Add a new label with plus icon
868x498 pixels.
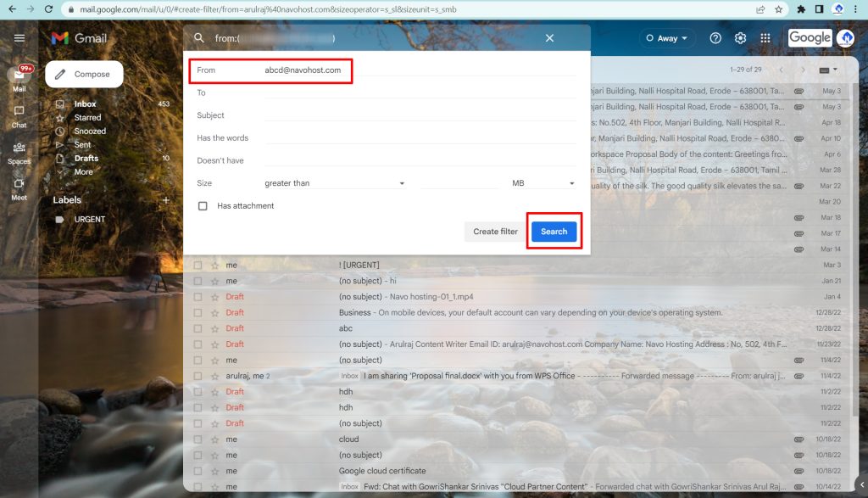[x=165, y=200]
